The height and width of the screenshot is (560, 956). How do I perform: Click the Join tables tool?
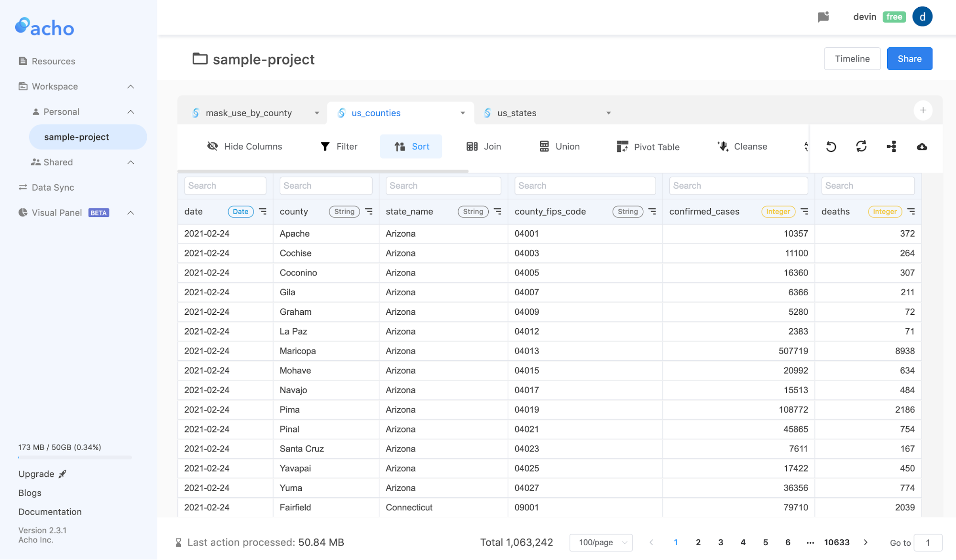click(483, 147)
